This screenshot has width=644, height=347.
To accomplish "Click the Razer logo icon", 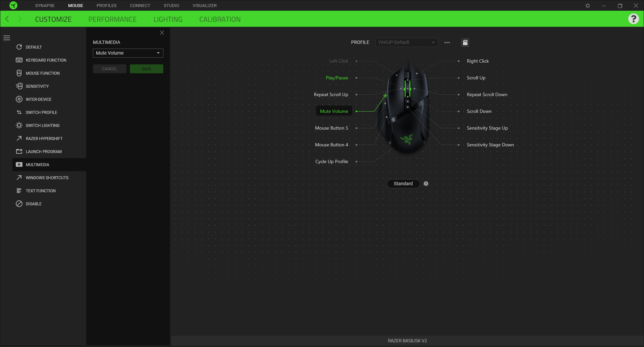I will click(x=13, y=5).
